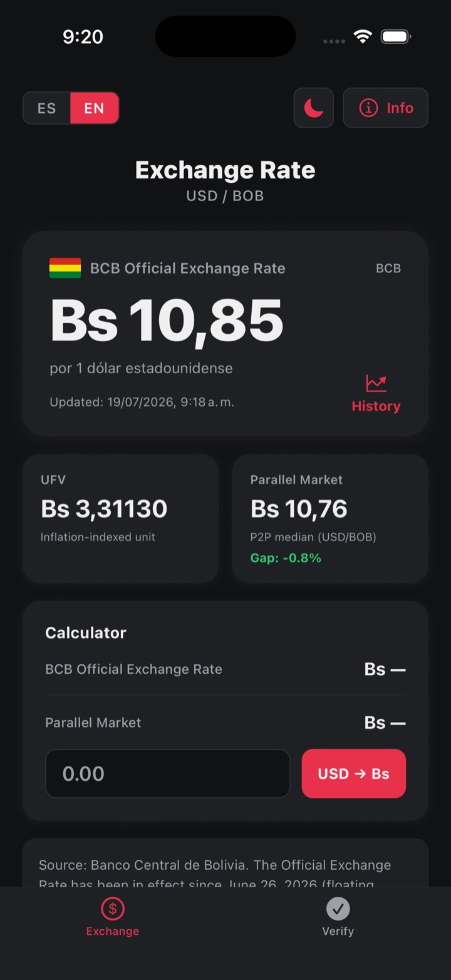Click the info circle icon in Info button
451x980 pixels.
pyautogui.click(x=368, y=108)
